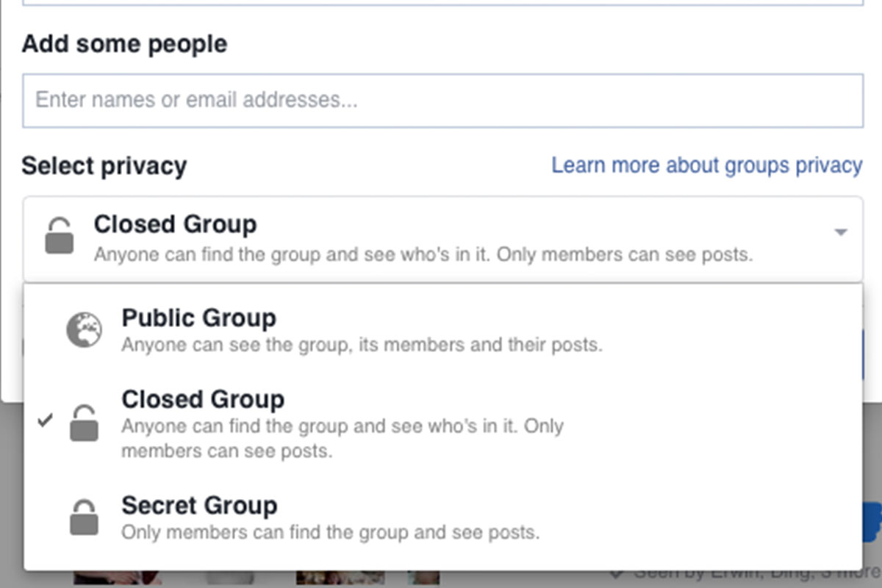Open 'Learn more about groups privacy' link
This screenshot has width=882, height=588.
point(706,165)
